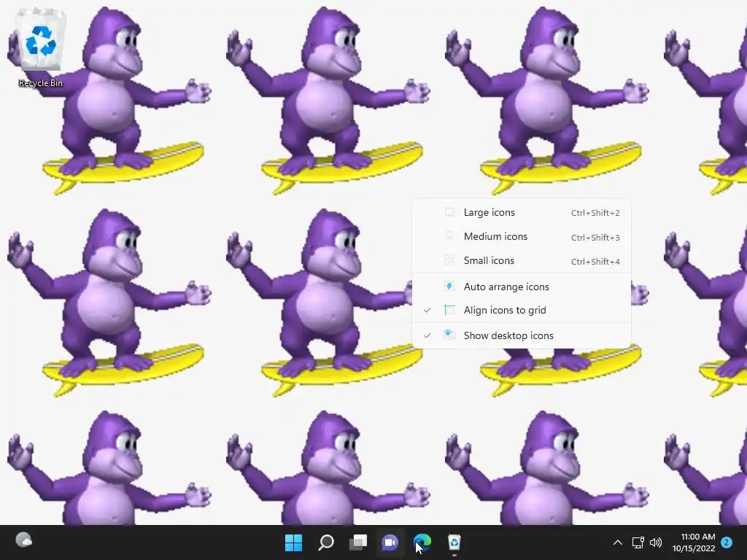
Task: Click the Medium icons menu glyph
Action: pyautogui.click(x=449, y=236)
